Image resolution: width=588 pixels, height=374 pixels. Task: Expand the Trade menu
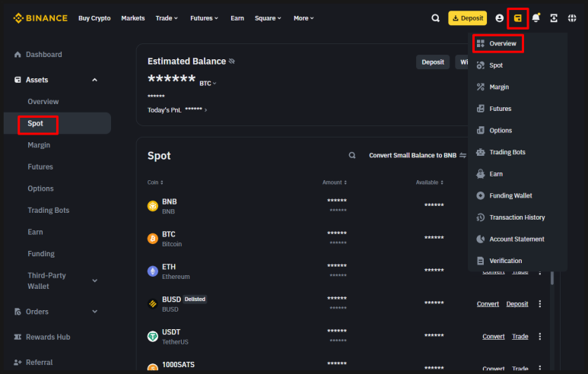click(x=167, y=18)
